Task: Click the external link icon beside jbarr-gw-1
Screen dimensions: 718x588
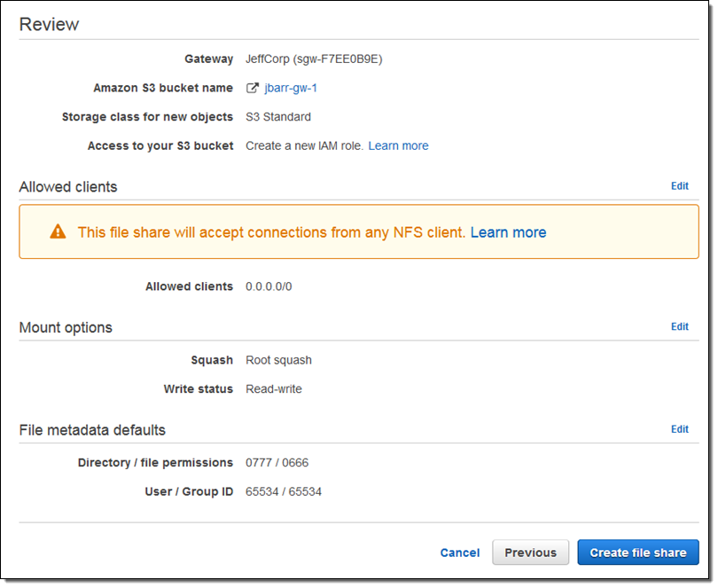Action: pyautogui.click(x=253, y=88)
